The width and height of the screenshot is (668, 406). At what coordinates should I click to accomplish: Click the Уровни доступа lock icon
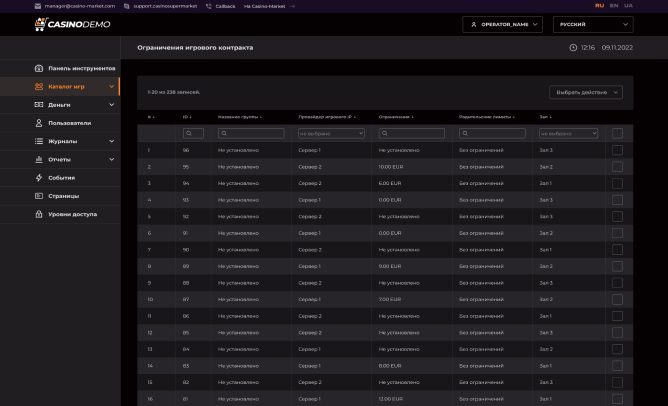[x=38, y=213]
